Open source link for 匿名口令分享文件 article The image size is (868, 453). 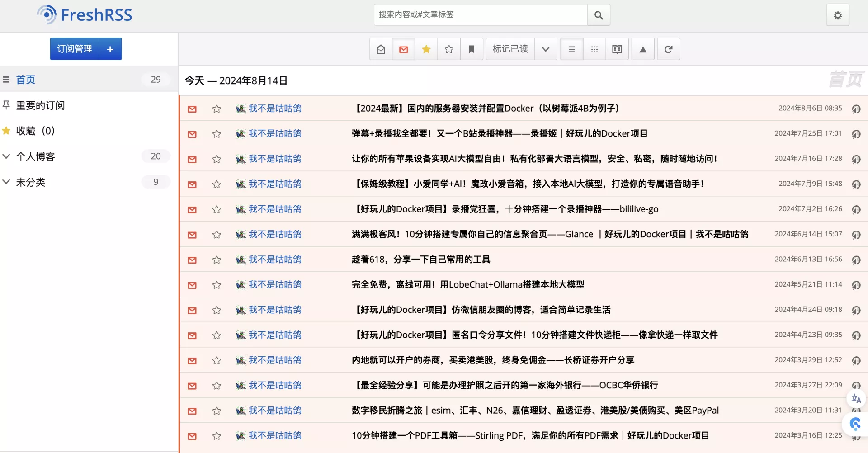pos(856,335)
